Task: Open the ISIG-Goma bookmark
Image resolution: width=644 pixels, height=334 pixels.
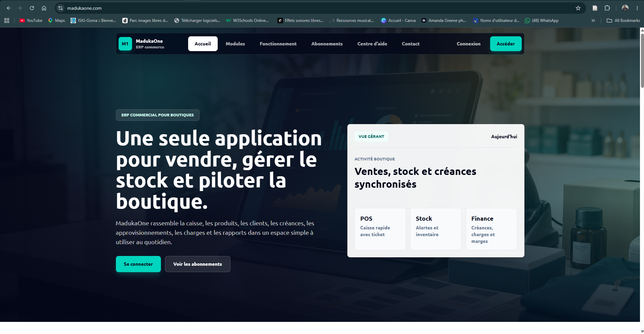Action: (x=93, y=21)
